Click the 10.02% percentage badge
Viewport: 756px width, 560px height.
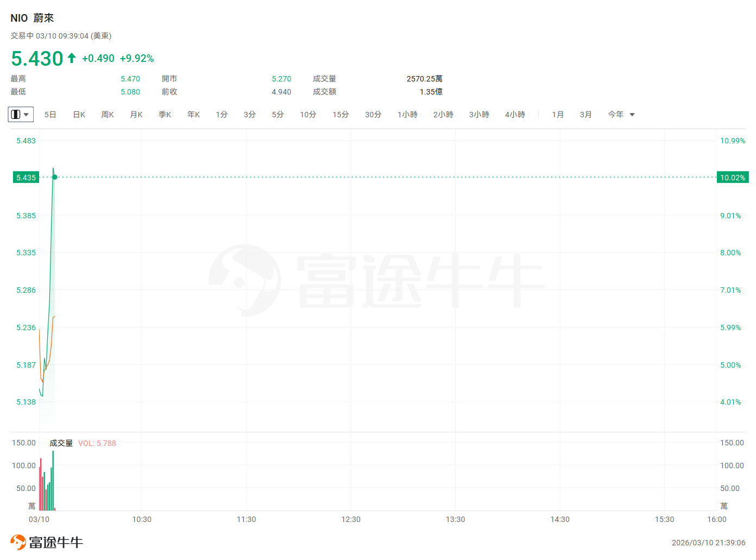pos(733,178)
